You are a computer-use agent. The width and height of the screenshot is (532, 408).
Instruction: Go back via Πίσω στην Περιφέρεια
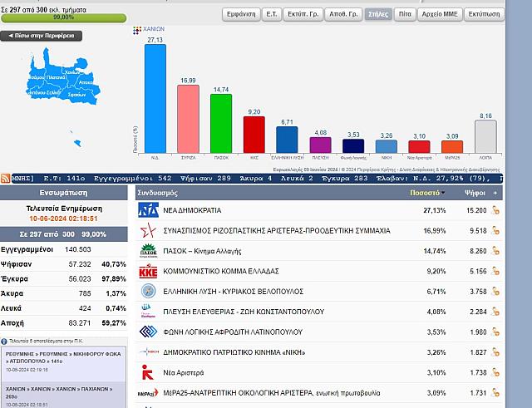(41, 36)
